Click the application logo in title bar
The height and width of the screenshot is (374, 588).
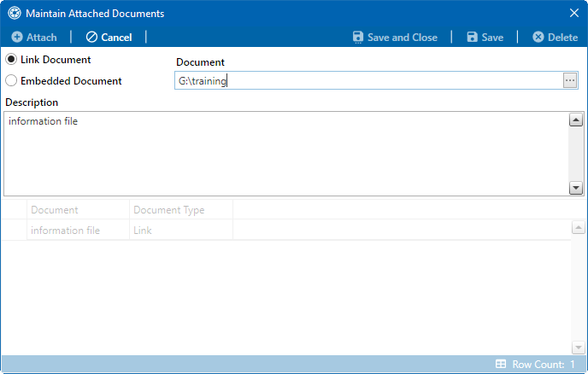[15, 13]
